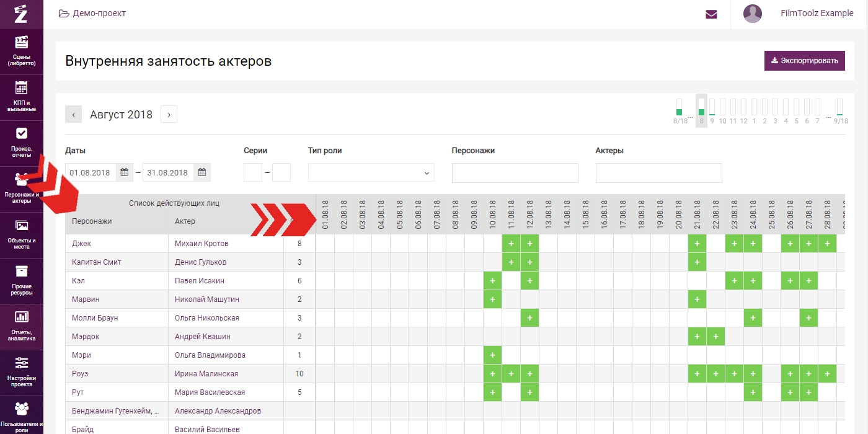
Task: Click calendar icon next to start date 01.08.2018
Action: 125,172
